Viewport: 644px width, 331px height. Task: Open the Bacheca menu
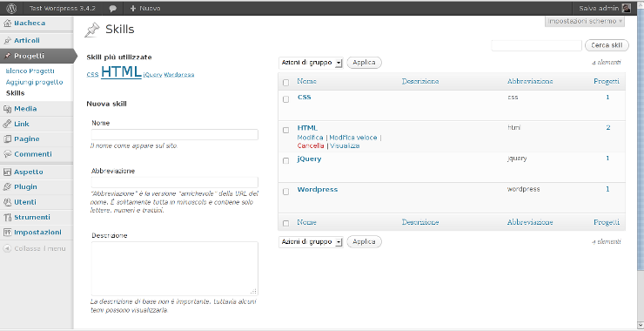click(x=30, y=24)
